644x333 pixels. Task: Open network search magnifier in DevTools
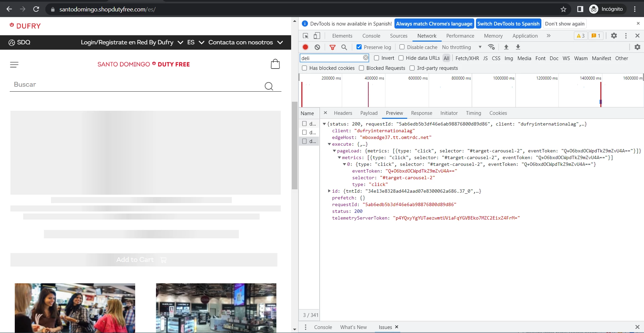coord(344,47)
